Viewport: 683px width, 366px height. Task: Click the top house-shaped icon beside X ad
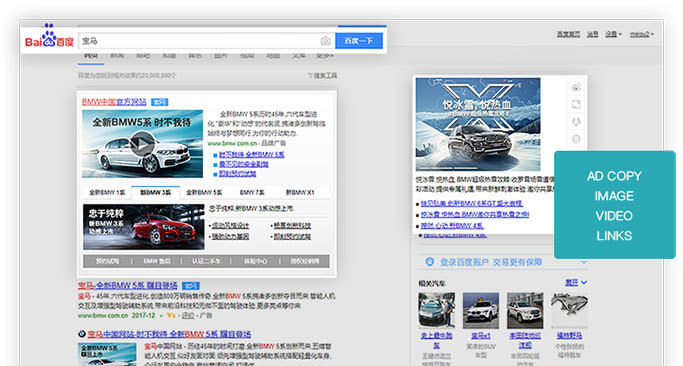point(576,88)
